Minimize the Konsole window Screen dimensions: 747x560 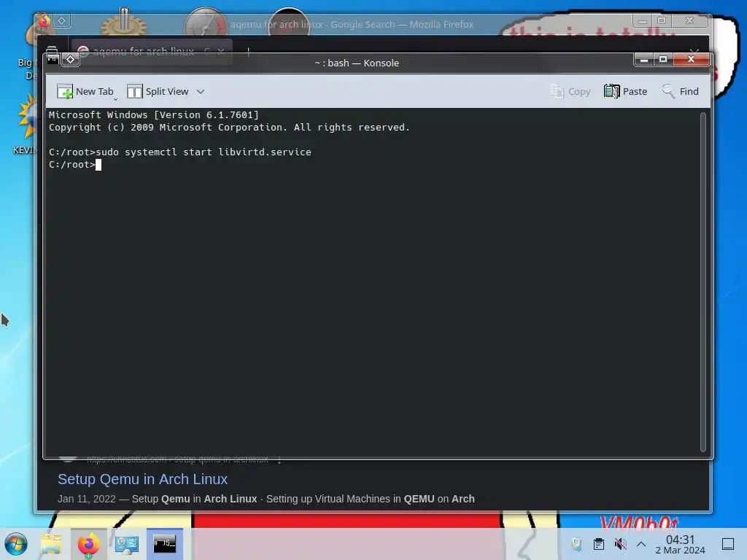coord(644,60)
